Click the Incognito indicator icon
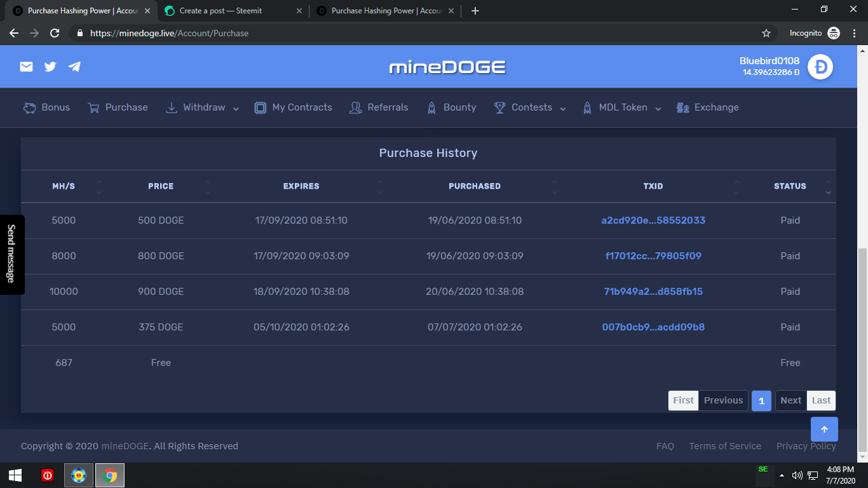This screenshot has height=488, width=868. tap(833, 33)
